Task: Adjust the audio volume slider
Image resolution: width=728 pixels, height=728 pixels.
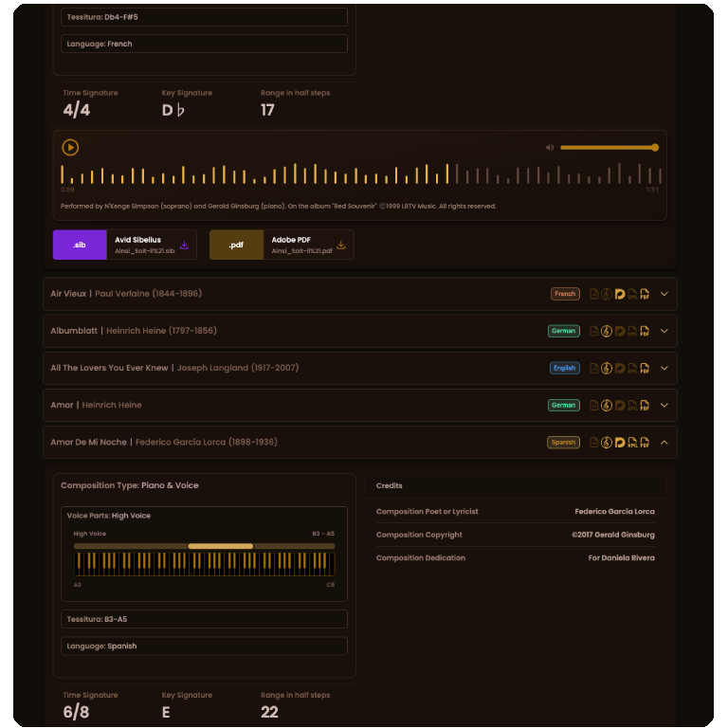Action: coord(610,148)
